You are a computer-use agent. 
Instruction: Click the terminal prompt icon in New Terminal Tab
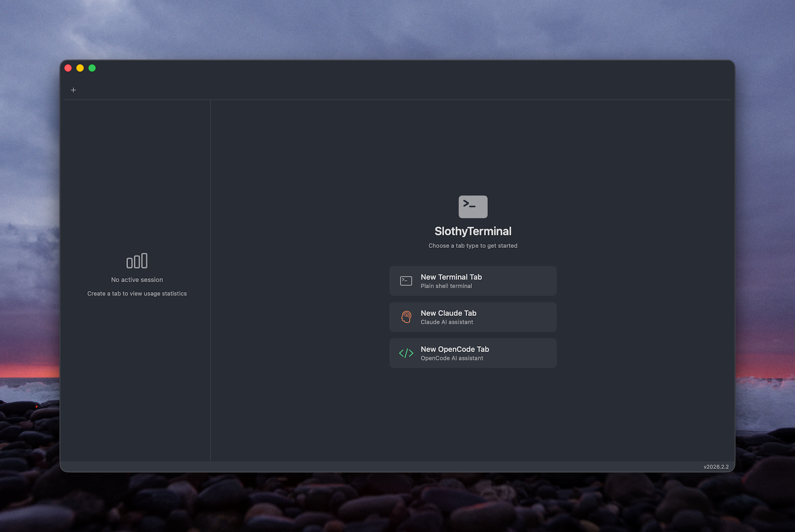[x=405, y=281]
